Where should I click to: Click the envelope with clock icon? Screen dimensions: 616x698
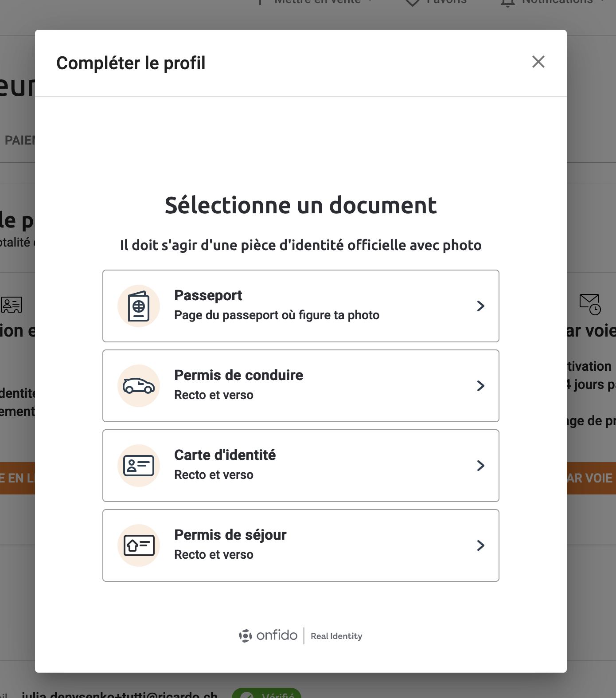[590, 304]
